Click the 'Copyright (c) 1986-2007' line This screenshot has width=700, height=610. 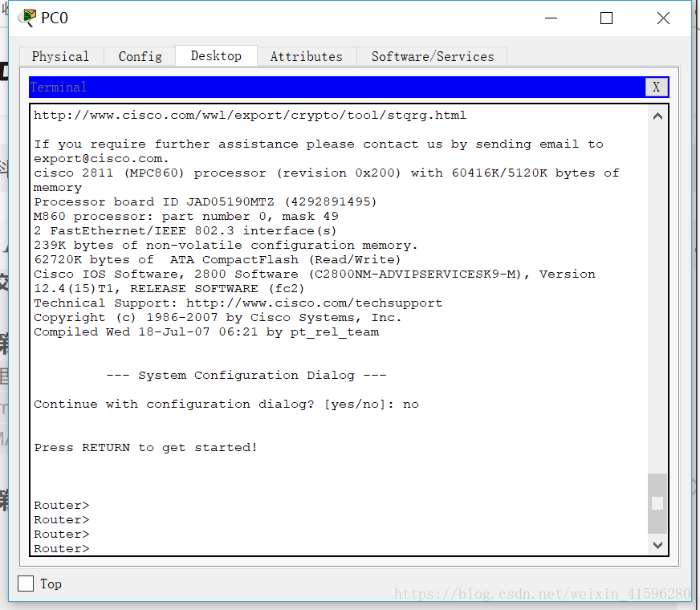(218, 318)
